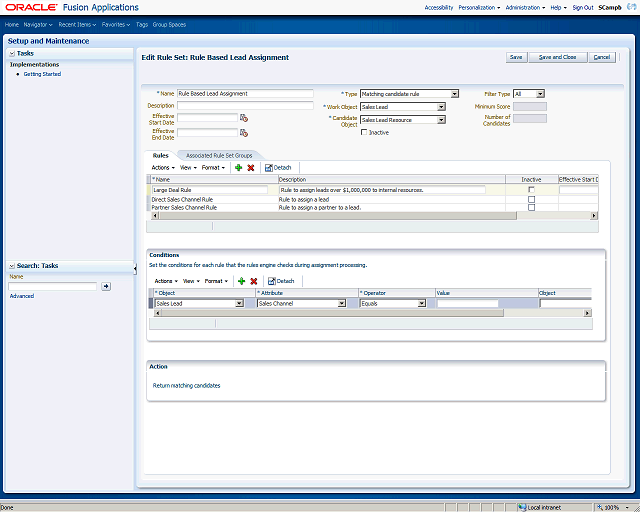Screen dimensions: 640x512
Task: Open the Getting Started link
Action: 42,74
